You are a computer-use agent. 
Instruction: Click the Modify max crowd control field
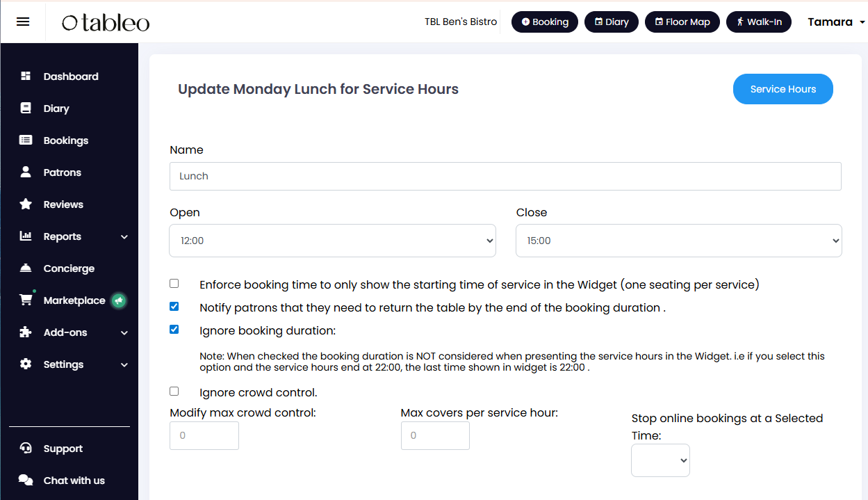[204, 435]
